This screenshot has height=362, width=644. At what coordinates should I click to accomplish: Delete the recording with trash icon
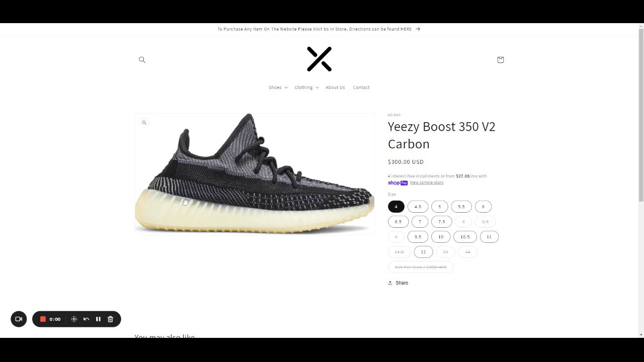(110, 319)
